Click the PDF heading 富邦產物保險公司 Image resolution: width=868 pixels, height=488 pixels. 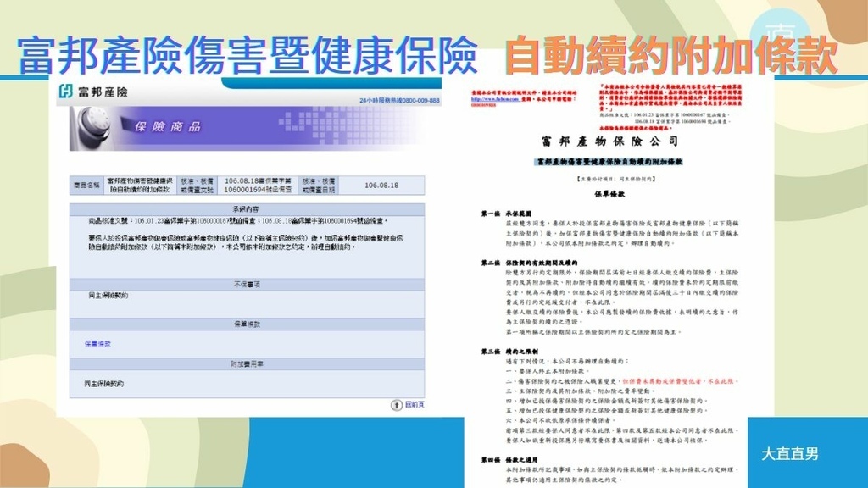click(610, 141)
